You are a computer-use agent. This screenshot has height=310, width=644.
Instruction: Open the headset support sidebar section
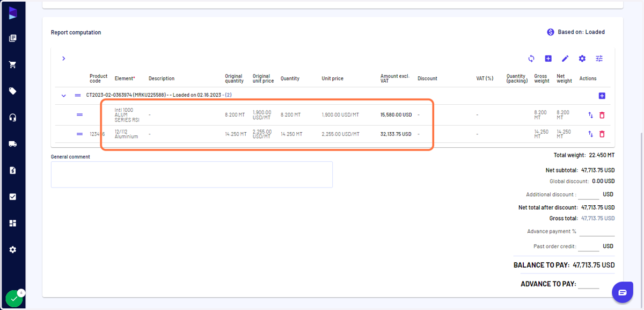click(13, 118)
